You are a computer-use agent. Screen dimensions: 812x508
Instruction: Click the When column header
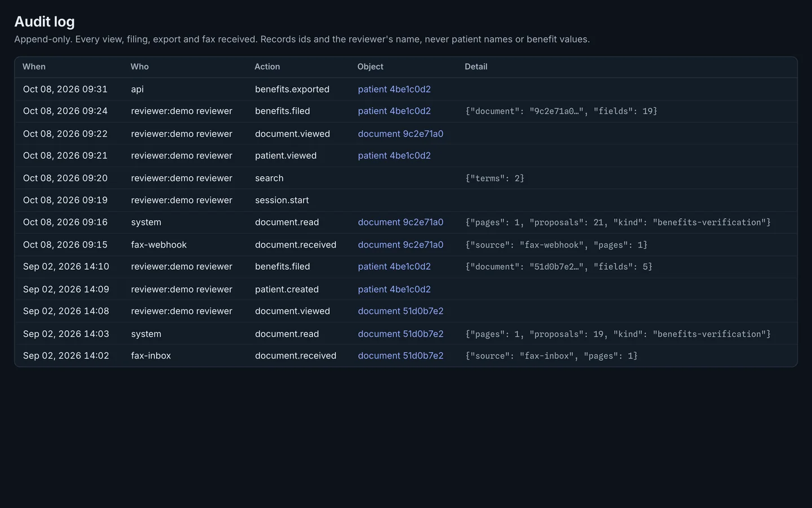(34, 67)
